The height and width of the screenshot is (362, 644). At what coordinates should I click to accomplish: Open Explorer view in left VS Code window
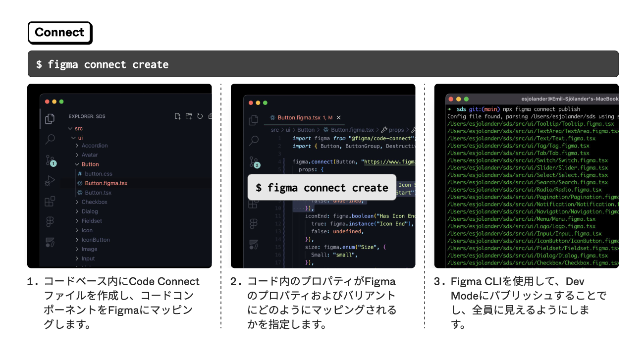tap(50, 118)
